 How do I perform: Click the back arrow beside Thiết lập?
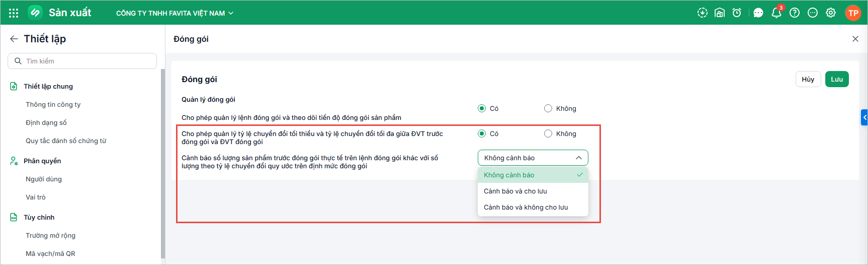[14, 39]
